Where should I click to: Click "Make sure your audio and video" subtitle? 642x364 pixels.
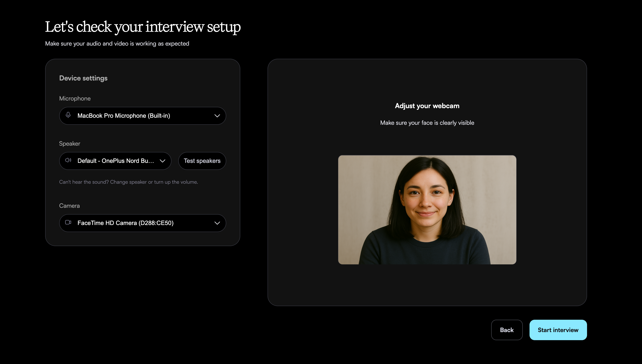point(117,43)
